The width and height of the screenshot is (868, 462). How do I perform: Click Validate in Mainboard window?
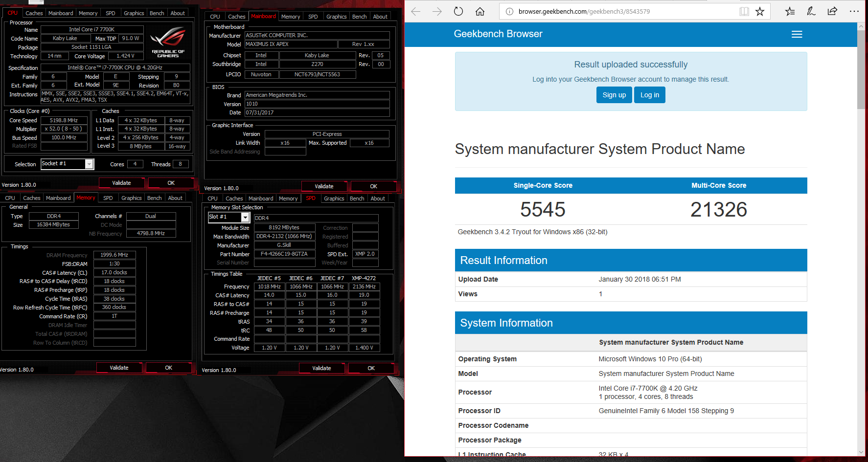point(324,186)
